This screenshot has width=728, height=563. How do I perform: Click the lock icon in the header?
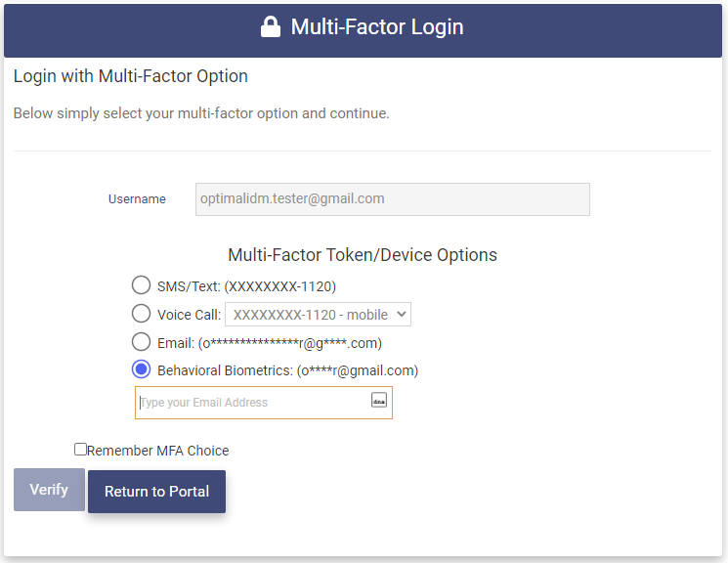[x=271, y=27]
